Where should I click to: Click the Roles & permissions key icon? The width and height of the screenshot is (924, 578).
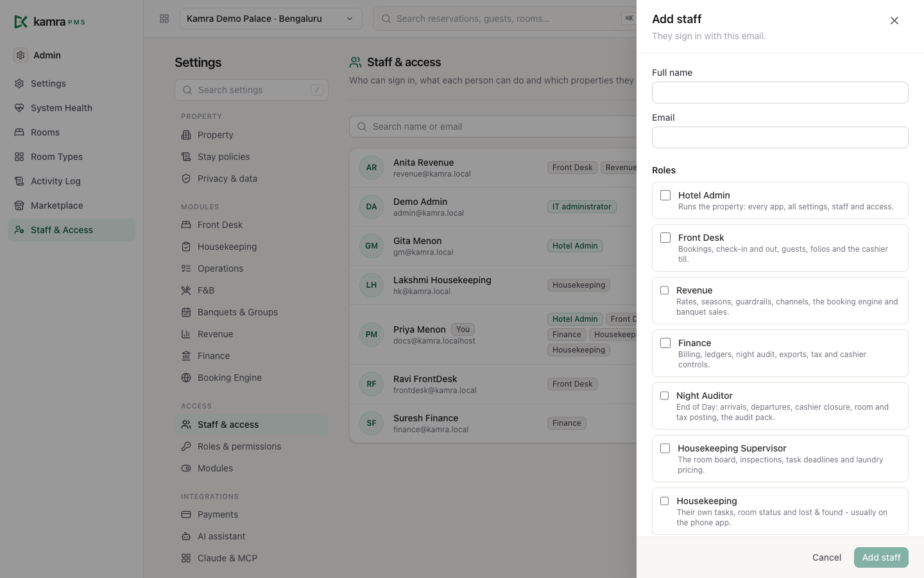click(x=186, y=446)
